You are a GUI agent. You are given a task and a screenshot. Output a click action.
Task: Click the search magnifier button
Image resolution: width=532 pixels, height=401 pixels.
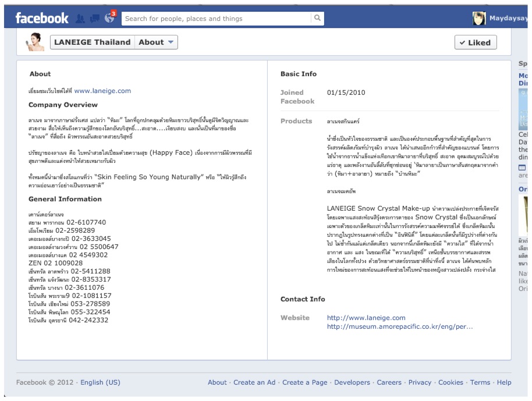(317, 18)
